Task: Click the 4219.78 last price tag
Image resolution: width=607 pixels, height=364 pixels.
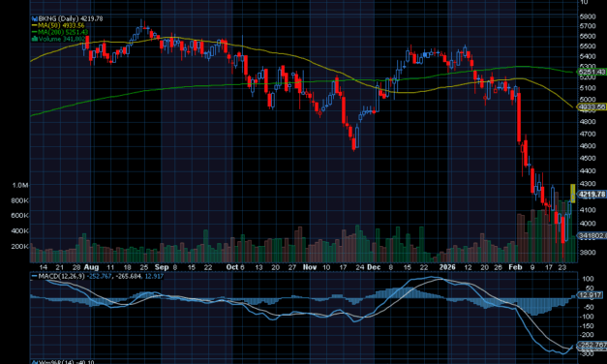Action: pos(592,194)
